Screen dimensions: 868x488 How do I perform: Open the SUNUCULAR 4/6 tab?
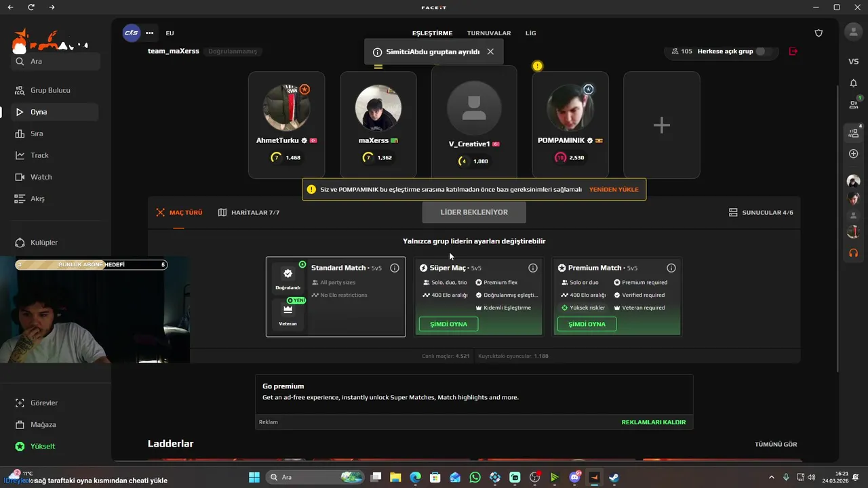761,212
